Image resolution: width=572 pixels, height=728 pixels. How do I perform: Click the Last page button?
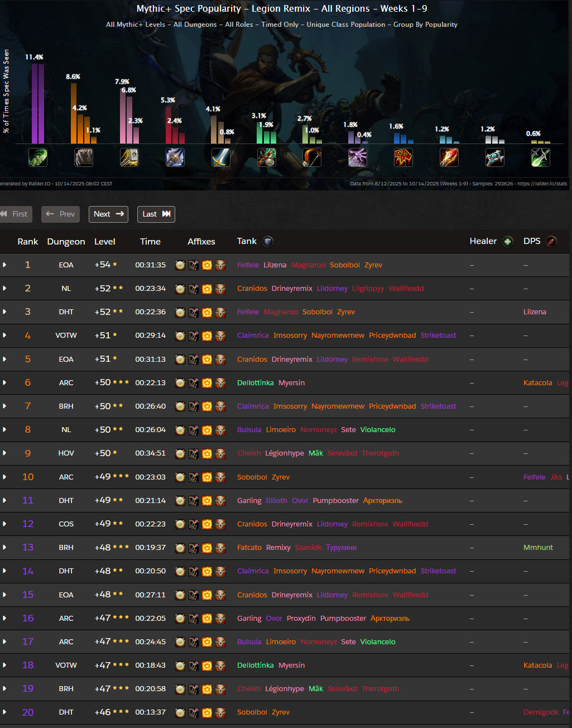[x=156, y=214]
